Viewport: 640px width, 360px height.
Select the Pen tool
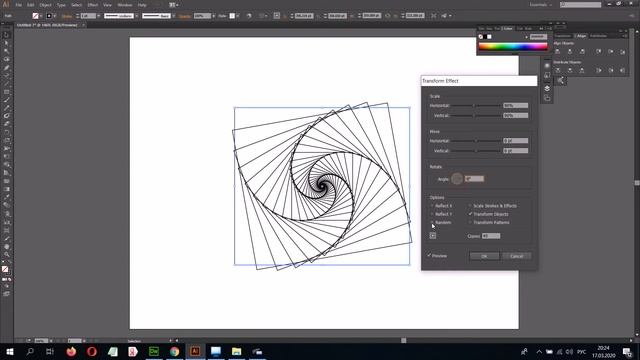pos(6,67)
